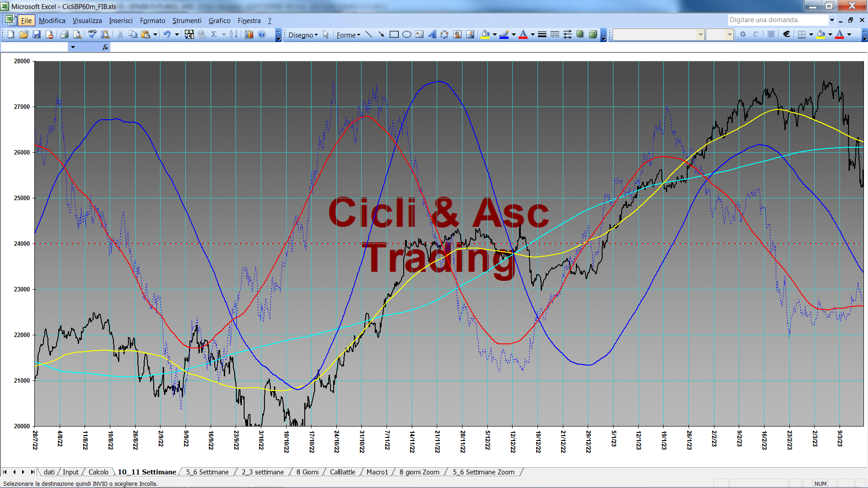Click the Insert Picture icon
Screen dimensions: 868x488
pos(470,34)
